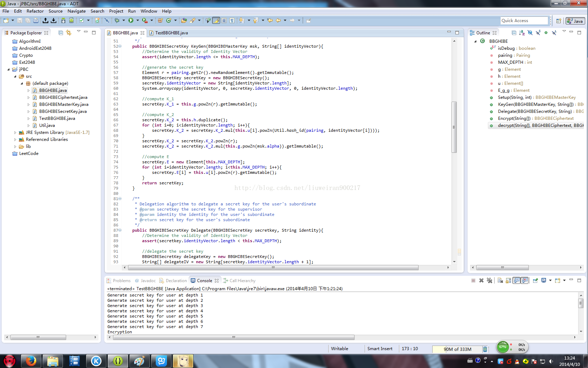Open the Debug button dropdown arrow
This screenshot has width=588, height=368.
pyautogui.click(x=124, y=21)
